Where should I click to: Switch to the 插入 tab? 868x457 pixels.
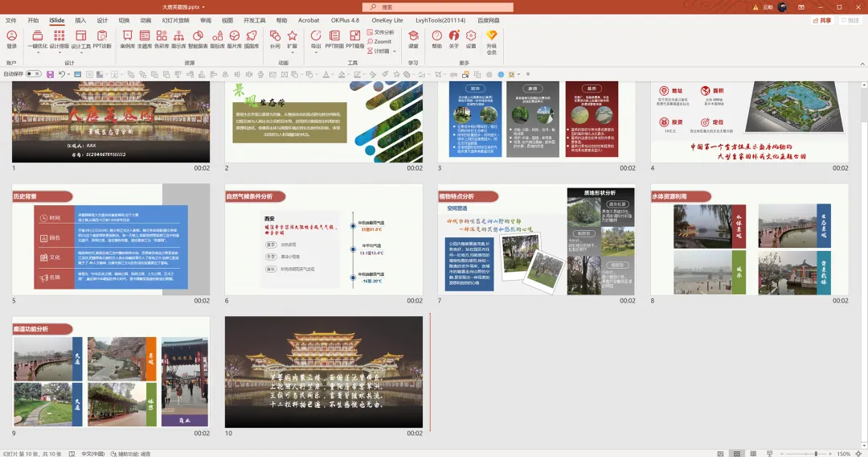(80, 20)
